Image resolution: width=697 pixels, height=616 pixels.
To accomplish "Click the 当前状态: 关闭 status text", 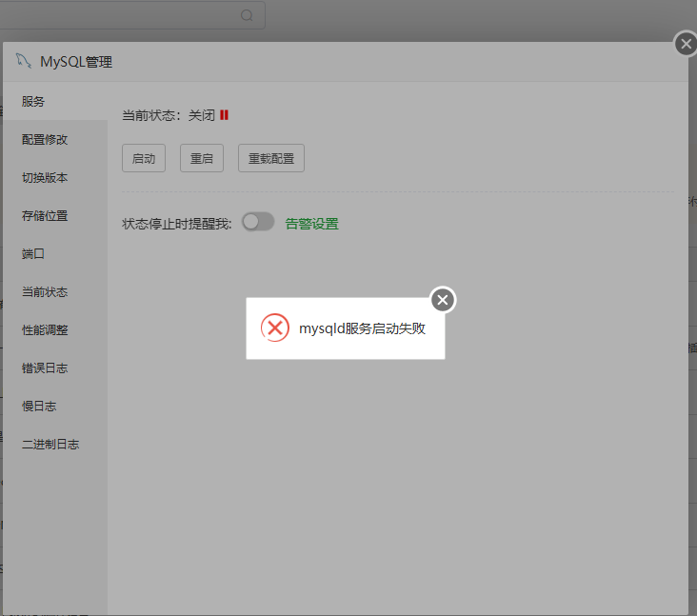I will tap(169, 115).
